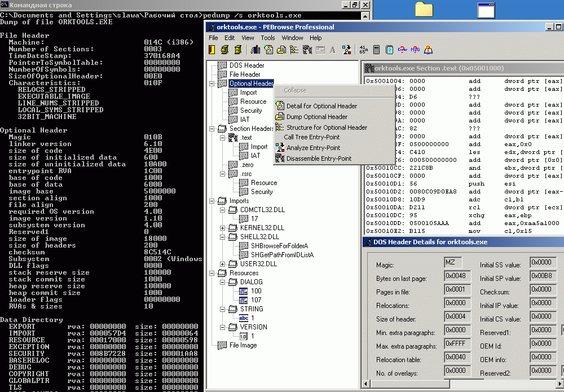Screen dimensions: 564x392
Task: Click the Bytes on last page field
Action: pyautogui.click(x=457, y=276)
